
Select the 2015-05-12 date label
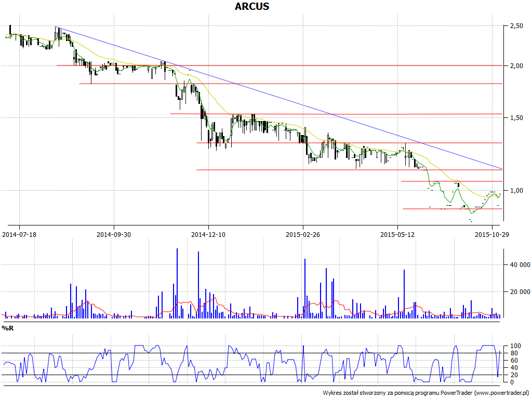pos(397,234)
